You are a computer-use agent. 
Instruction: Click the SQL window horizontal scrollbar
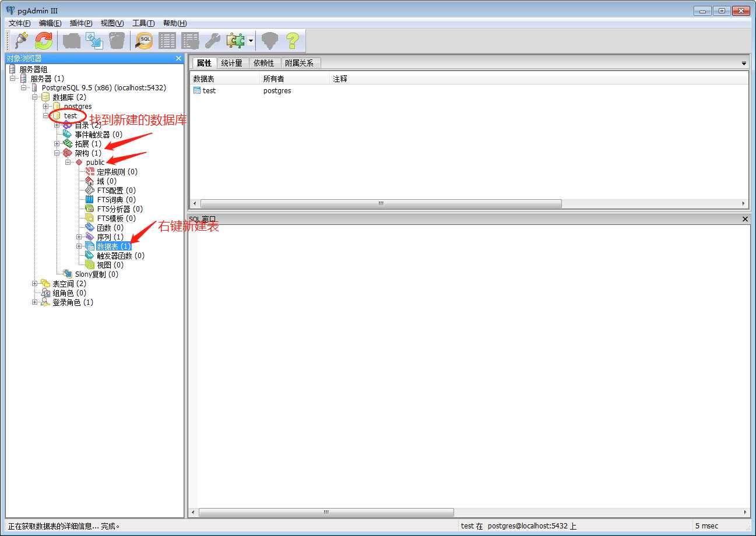point(326,513)
